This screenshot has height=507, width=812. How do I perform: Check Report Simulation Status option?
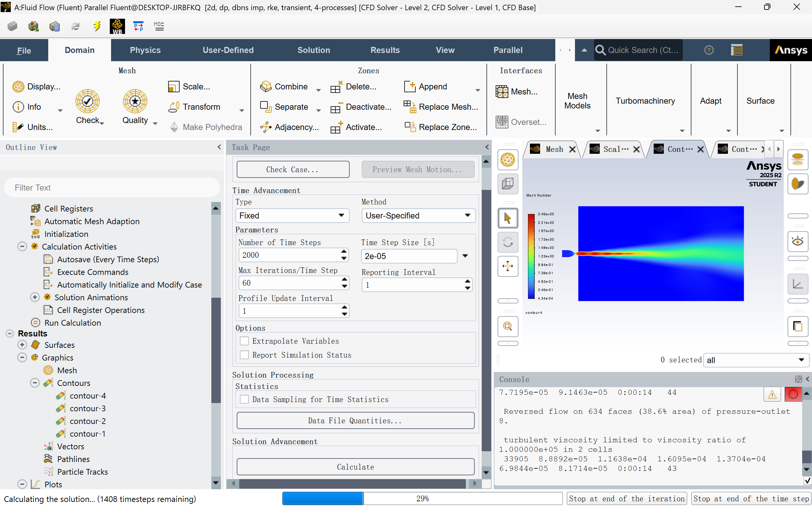[x=244, y=355]
